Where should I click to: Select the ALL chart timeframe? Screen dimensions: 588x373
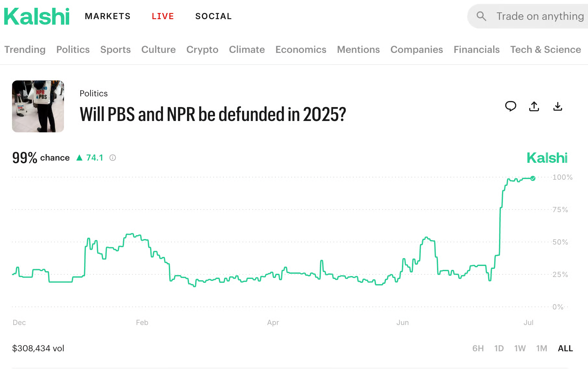(x=565, y=348)
